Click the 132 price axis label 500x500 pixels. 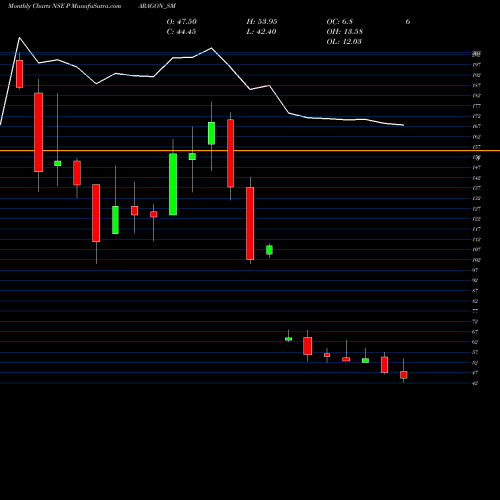tap(477, 198)
